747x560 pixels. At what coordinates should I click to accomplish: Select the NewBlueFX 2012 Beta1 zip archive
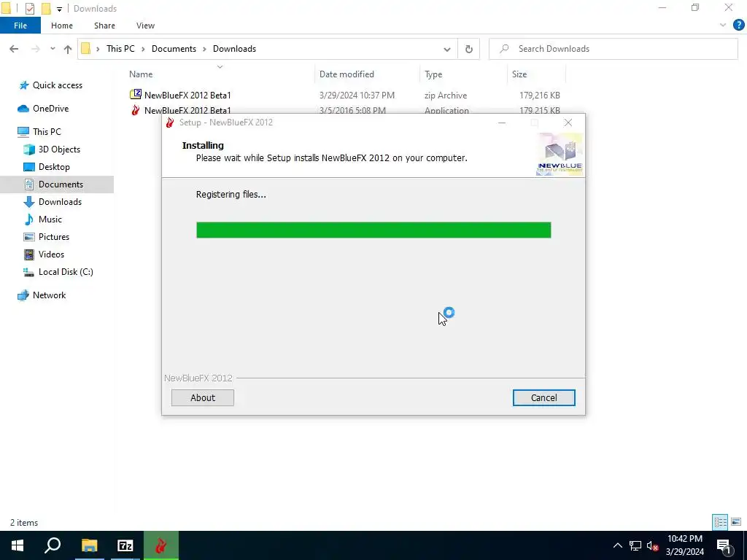pos(187,96)
